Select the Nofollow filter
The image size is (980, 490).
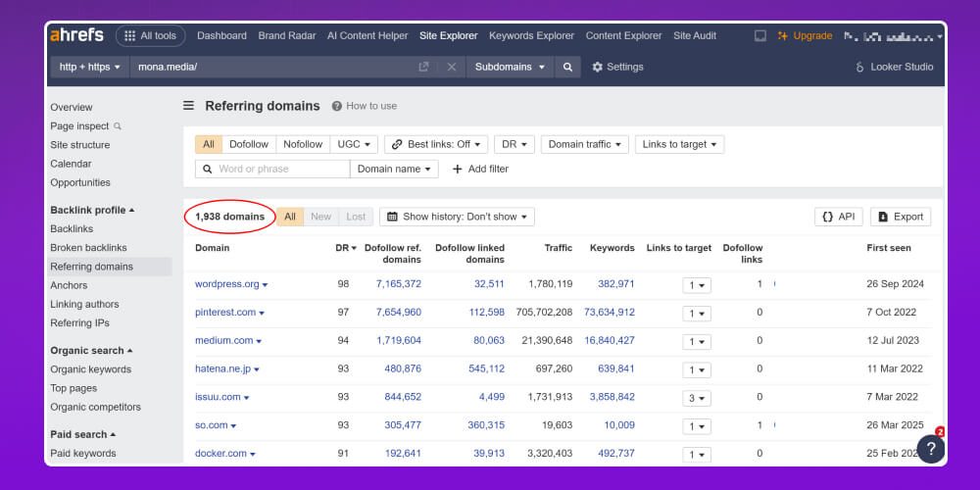tap(303, 144)
